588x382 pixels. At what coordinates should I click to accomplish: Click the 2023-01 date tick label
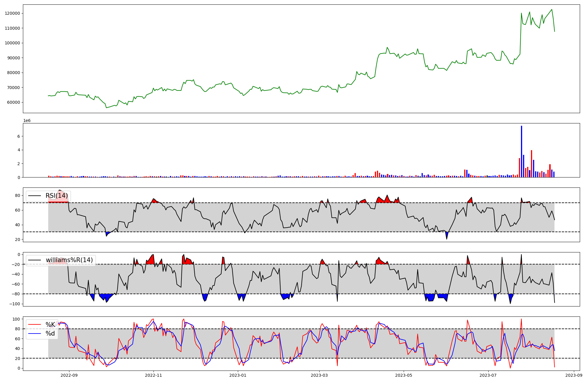point(238,375)
